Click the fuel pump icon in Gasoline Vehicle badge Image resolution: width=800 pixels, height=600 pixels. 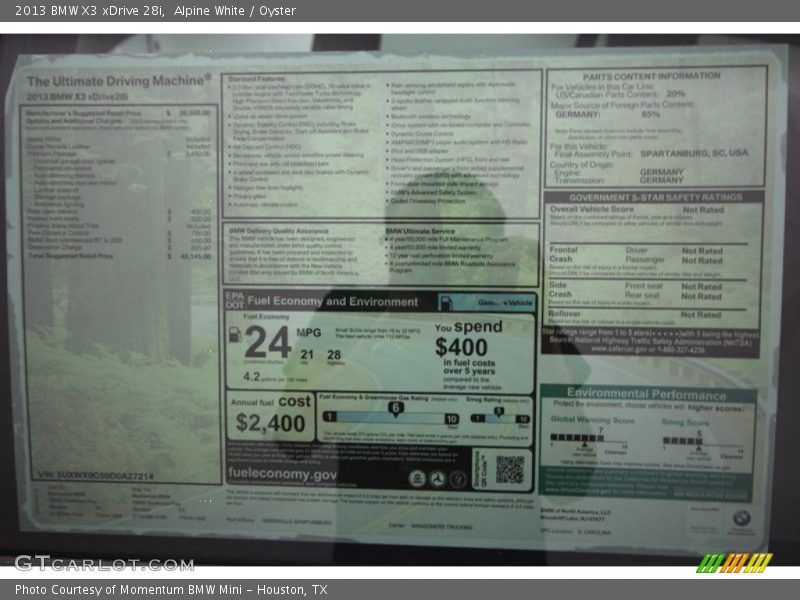tap(446, 302)
